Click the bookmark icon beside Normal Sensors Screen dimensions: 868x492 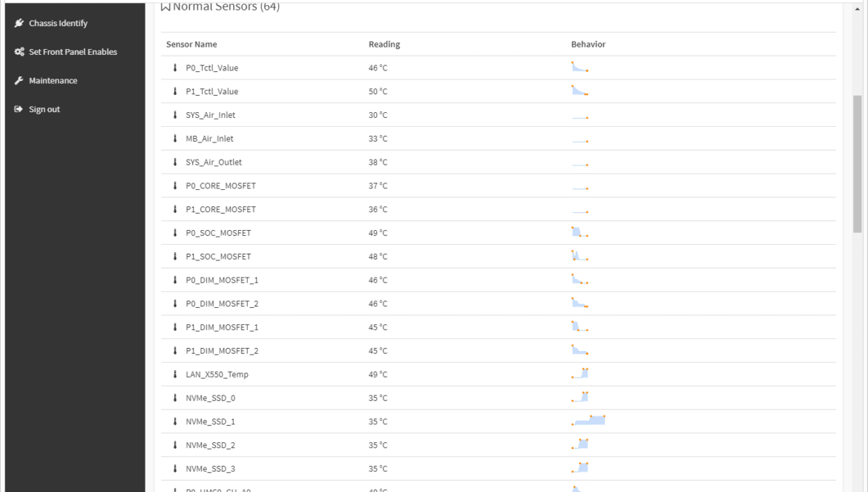(x=165, y=7)
